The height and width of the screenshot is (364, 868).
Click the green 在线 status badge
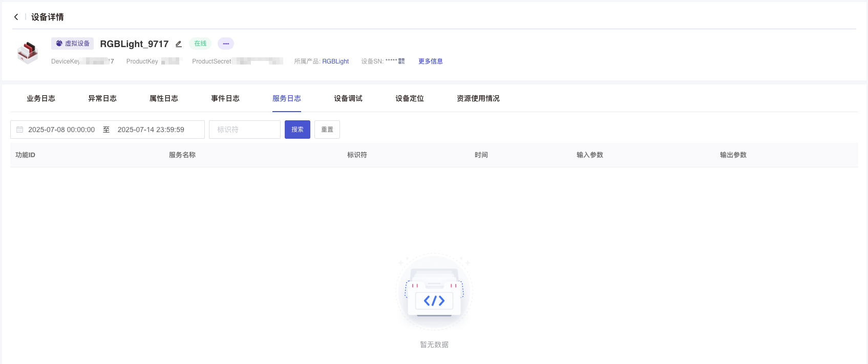click(x=200, y=44)
